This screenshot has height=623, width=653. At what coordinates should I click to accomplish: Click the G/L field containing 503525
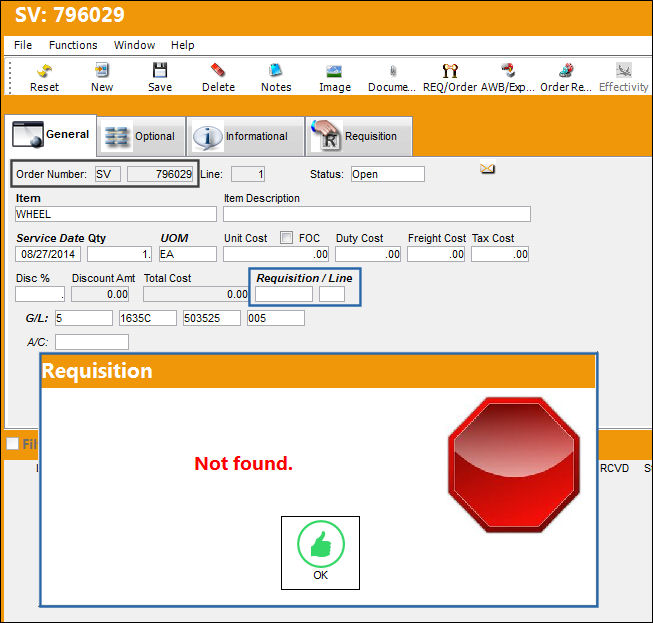[212, 318]
